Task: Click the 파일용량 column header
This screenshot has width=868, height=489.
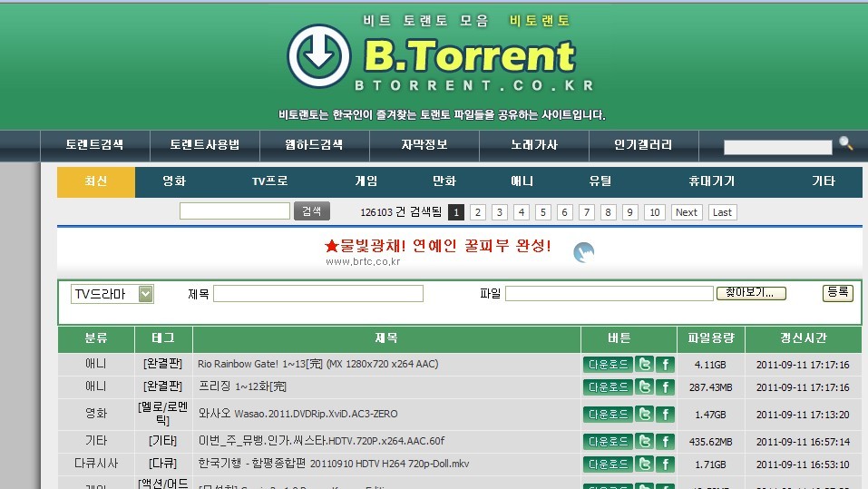Action: [x=711, y=338]
